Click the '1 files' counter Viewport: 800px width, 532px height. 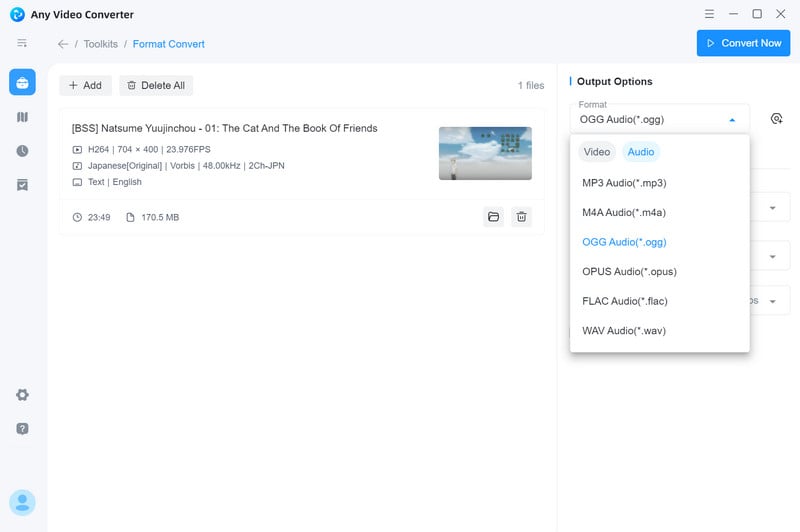tap(531, 85)
